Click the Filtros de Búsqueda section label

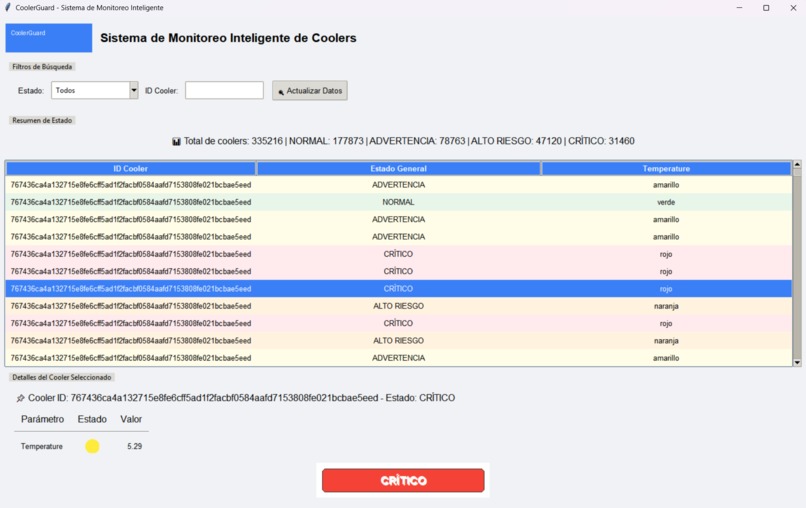tap(42, 67)
